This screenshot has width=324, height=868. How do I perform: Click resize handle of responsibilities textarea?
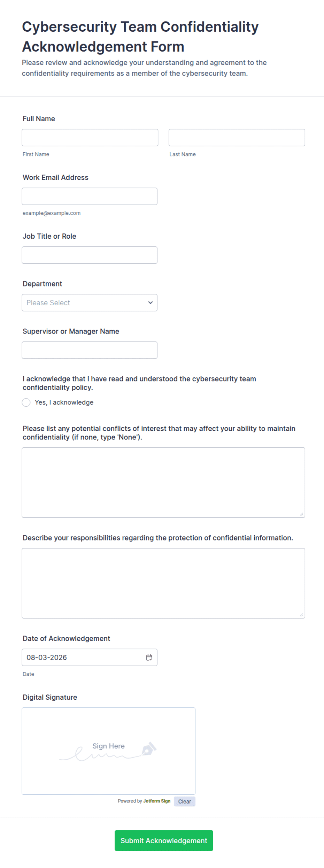(x=301, y=615)
